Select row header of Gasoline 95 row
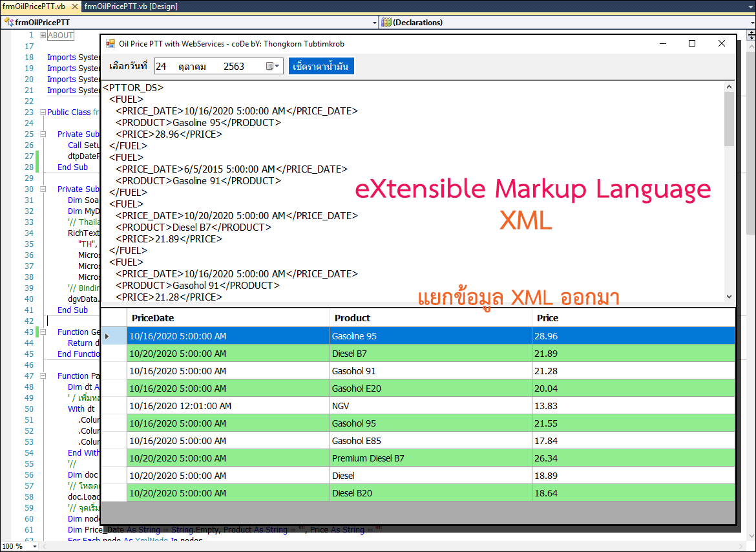The height and width of the screenshot is (552, 756). point(114,336)
